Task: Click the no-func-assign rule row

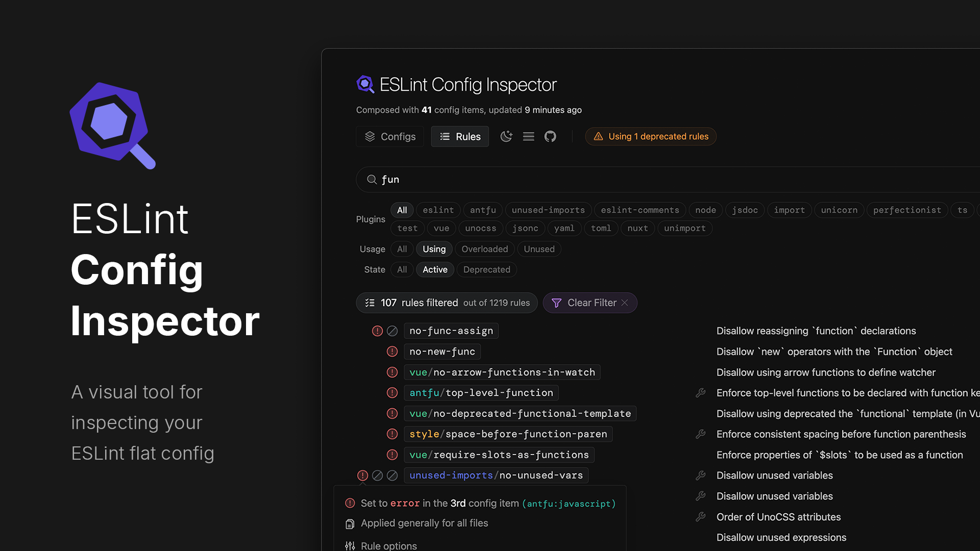Action: pyautogui.click(x=451, y=330)
